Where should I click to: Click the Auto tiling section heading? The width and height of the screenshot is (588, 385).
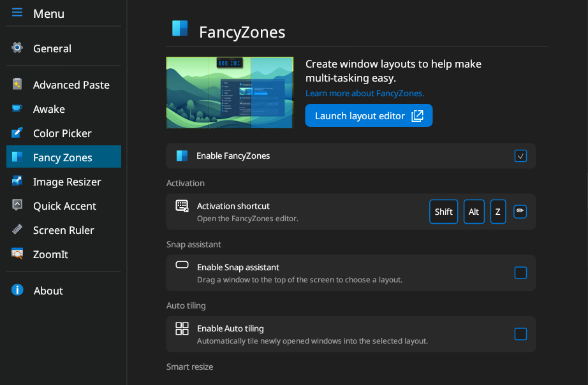(x=186, y=305)
